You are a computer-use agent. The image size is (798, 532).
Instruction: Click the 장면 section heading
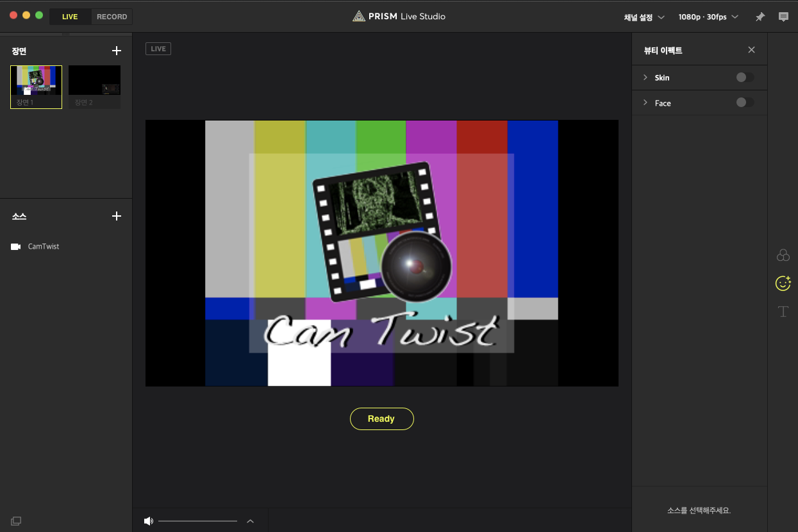click(19, 51)
